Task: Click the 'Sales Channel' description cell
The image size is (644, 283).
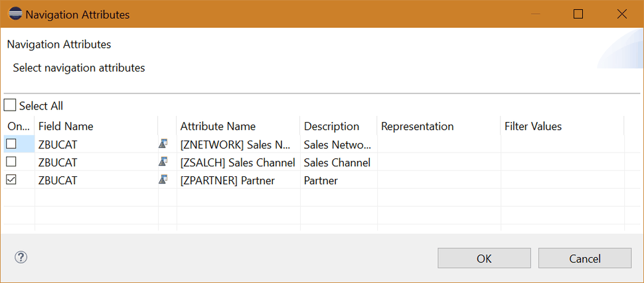Action: (339, 162)
